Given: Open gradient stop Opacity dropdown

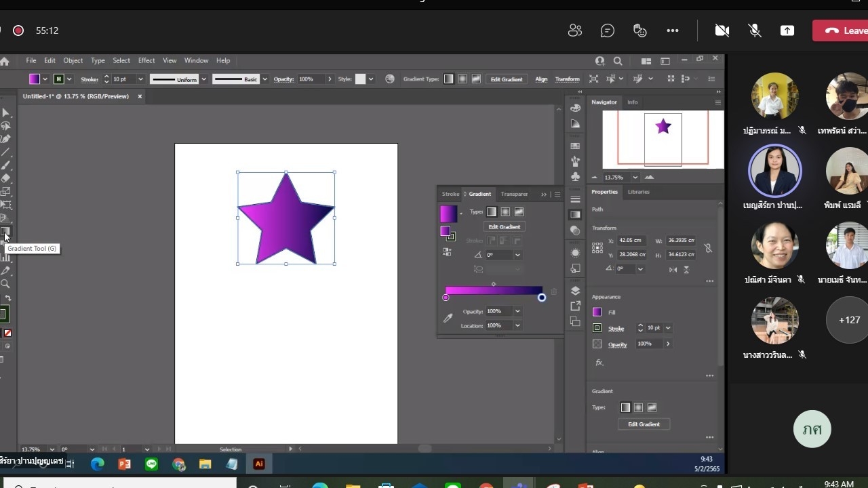Looking at the screenshot, I should pos(517,312).
